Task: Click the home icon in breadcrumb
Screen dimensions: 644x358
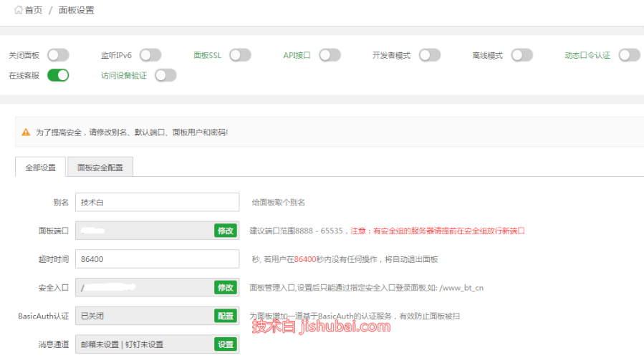Action: point(19,10)
